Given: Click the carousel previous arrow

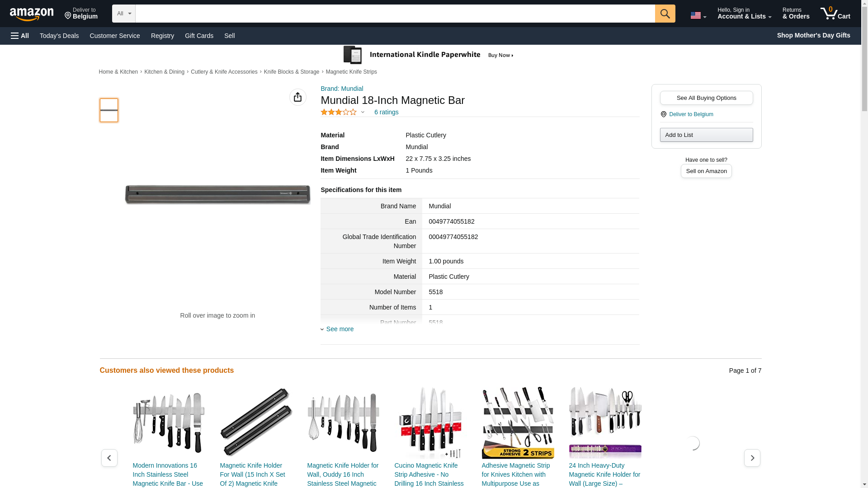Looking at the screenshot, I should tap(109, 458).
